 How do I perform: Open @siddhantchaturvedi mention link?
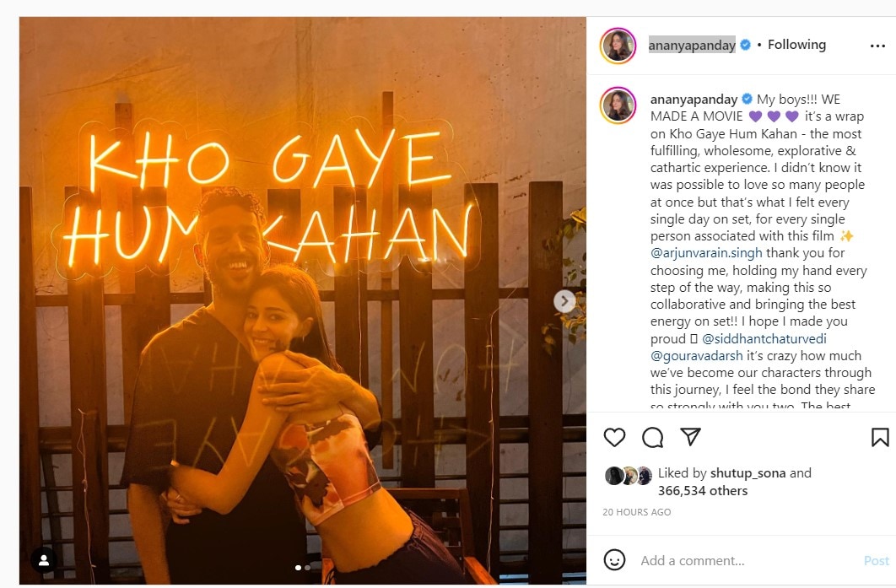[764, 339]
